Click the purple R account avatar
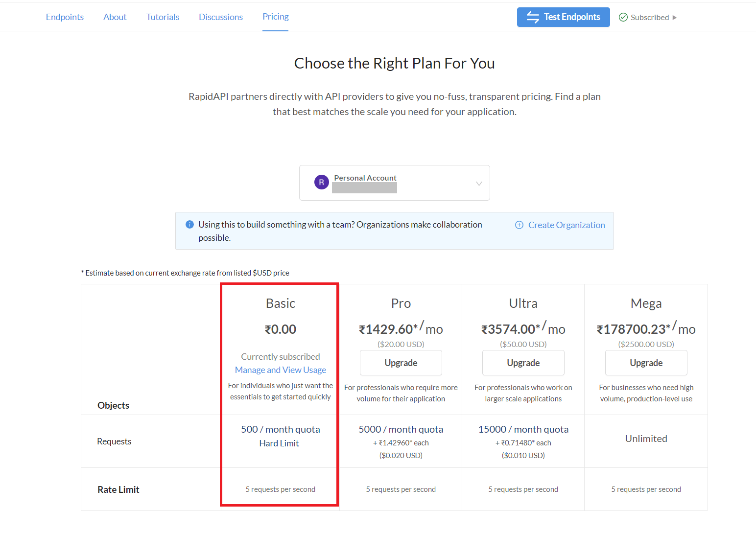The width and height of the screenshot is (756, 533). click(321, 182)
